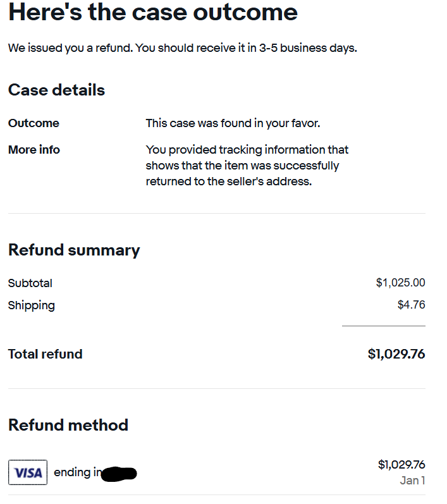Click the "Shipping" row label
This screenshot has height=504, width=447.
click(32, 305)
